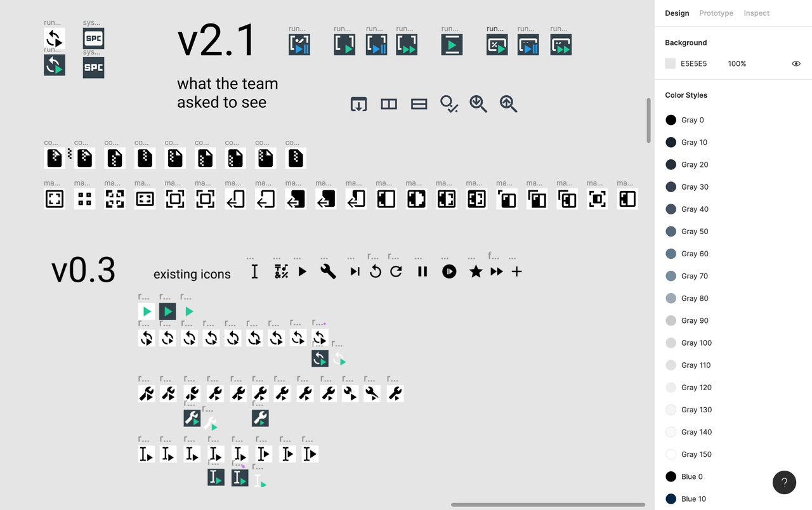Click the E5E5E5 background color swatch
Image resolution: width=812 pixels, height=510 pixels.
click(x=671, y=63)
